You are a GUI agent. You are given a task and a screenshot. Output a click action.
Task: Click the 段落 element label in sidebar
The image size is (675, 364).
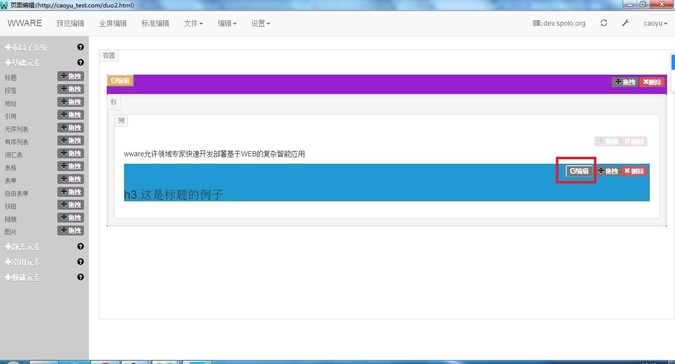coord(11,90)
